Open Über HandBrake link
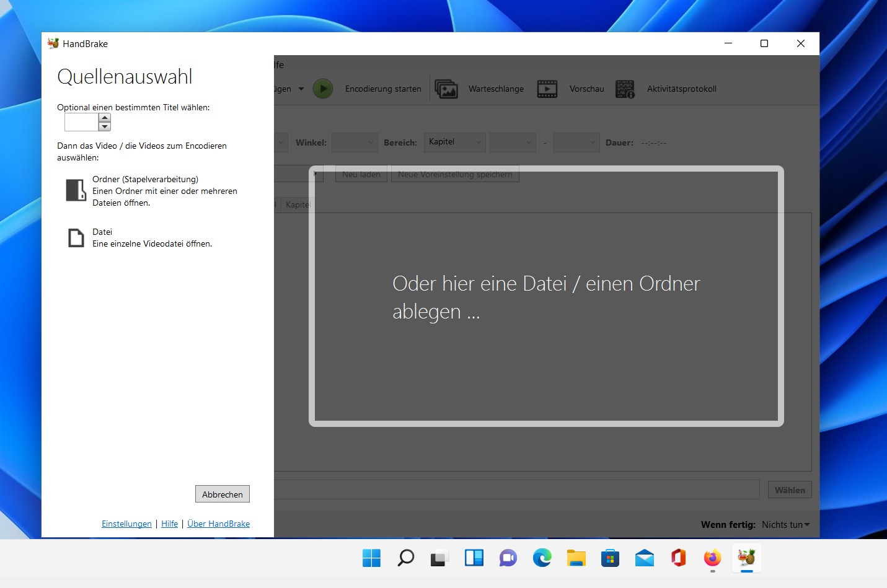The width and height of the screenshot is (887, 588). click(218, 524)
